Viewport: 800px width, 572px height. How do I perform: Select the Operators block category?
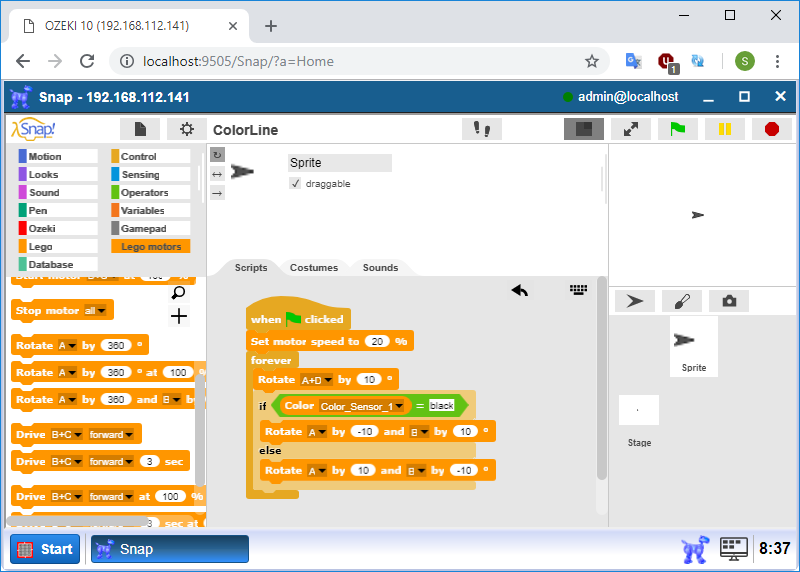(151, 192)
